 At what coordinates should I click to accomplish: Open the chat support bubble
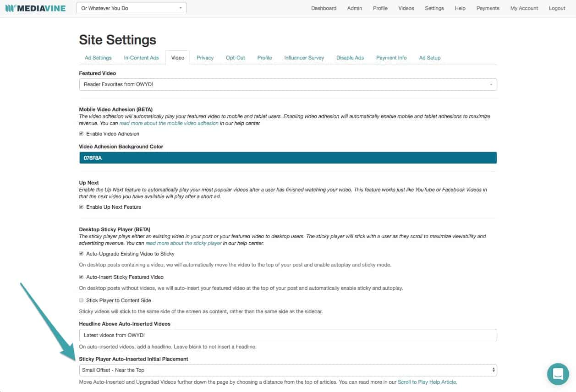click(558, 374)
